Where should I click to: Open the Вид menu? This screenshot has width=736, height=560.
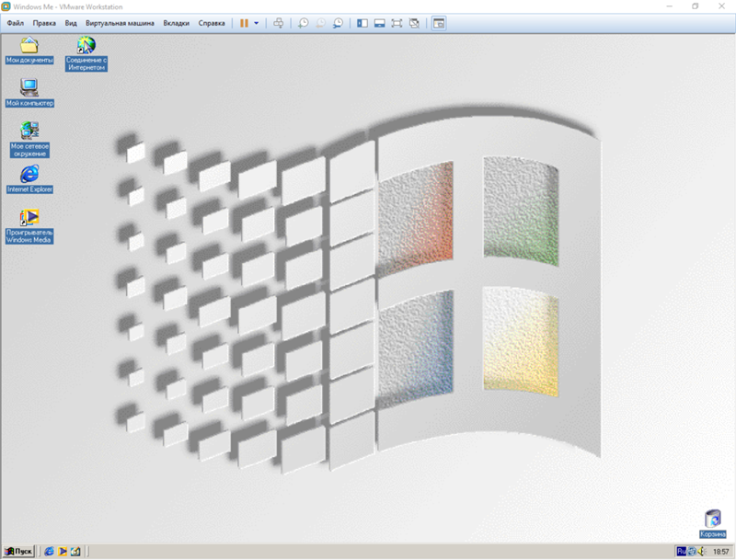(x=71, y=23)
